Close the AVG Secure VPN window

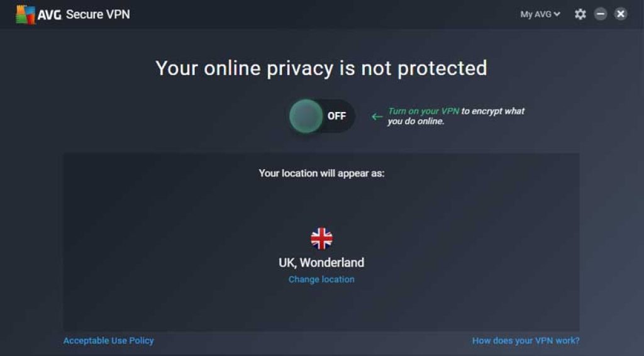[621, 14]
